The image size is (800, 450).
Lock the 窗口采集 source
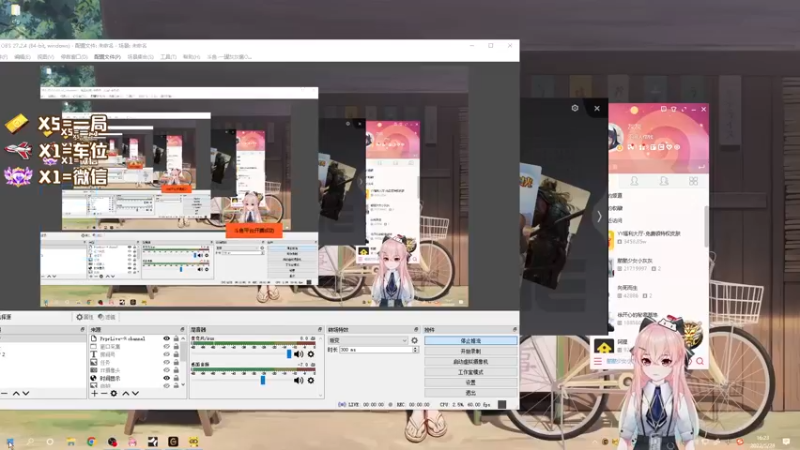[x=176, y=346]
